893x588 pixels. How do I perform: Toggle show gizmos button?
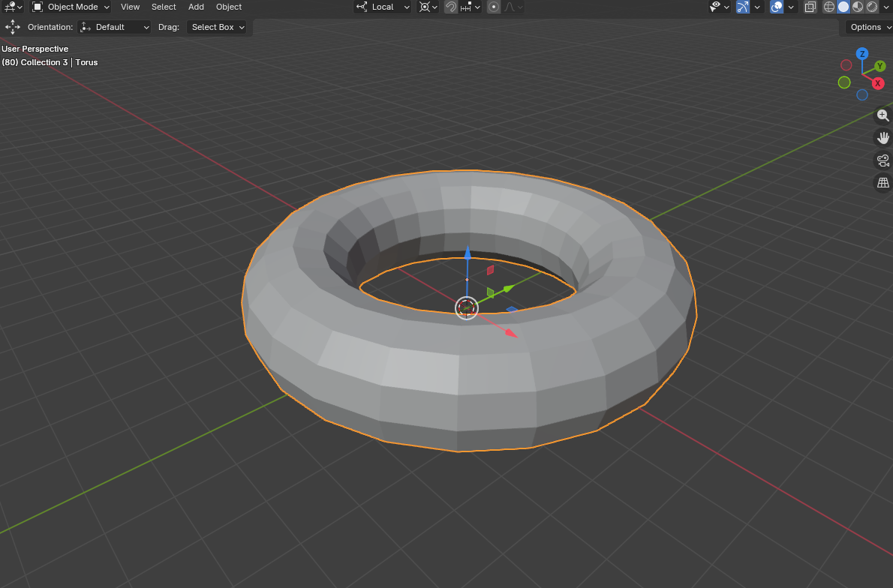[743, 7]
